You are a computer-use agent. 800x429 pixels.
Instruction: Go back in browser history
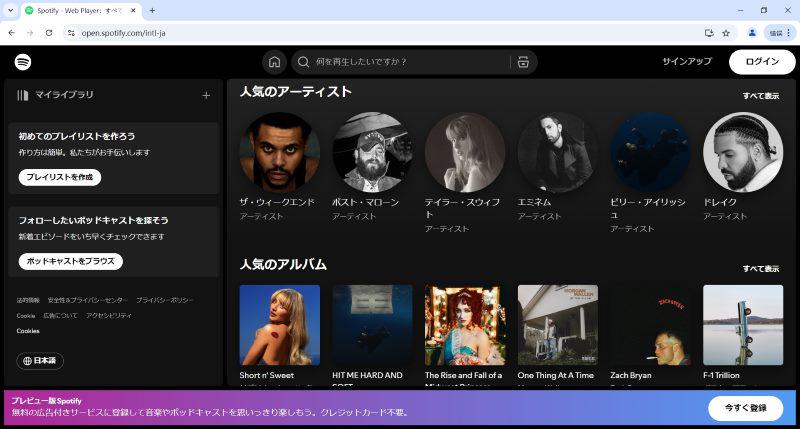coord(12,33)
